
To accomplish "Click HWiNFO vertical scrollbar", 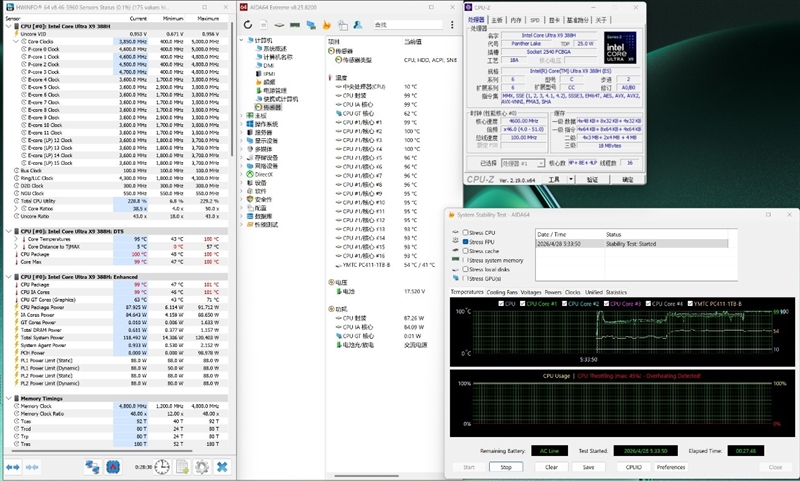I will pyautogui.click(x=233, y=89).
